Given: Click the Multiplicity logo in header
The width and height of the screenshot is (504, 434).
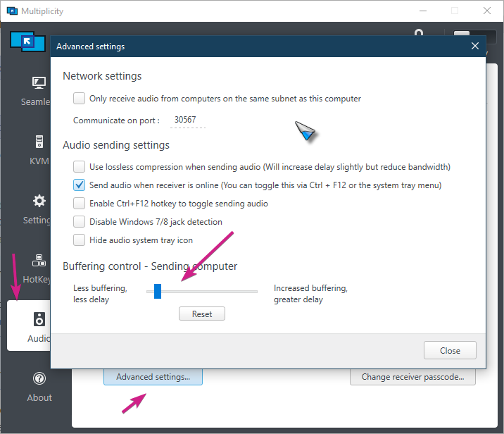Looking at the screenshot, I should coord(27,42).
